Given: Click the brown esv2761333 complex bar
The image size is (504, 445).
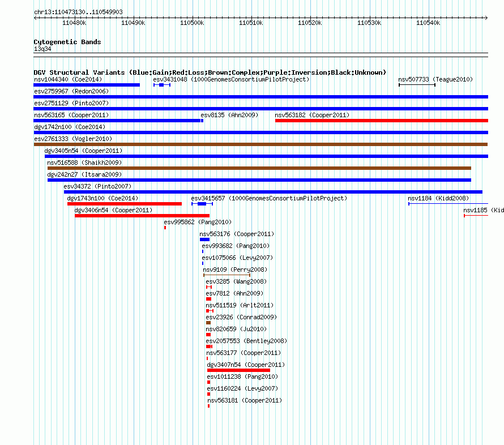Looking at the screenshot, I should [x=260, y=144].
